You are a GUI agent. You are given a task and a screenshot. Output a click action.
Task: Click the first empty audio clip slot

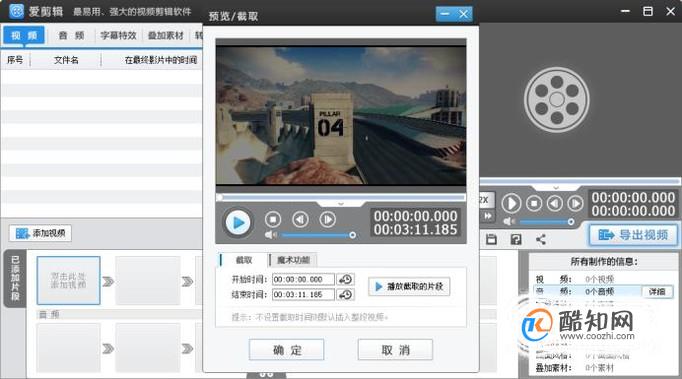[68, 347]
